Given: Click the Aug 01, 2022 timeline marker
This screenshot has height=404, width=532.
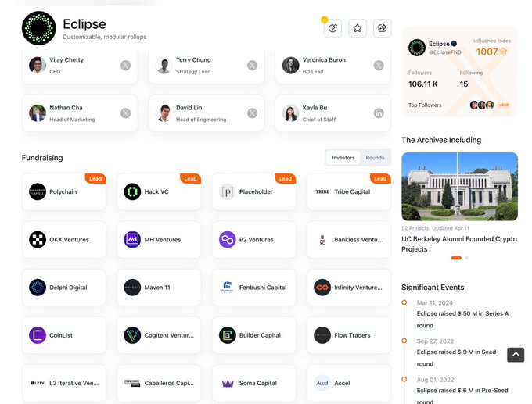Looking at the screenshot, I should click(404, 379).
